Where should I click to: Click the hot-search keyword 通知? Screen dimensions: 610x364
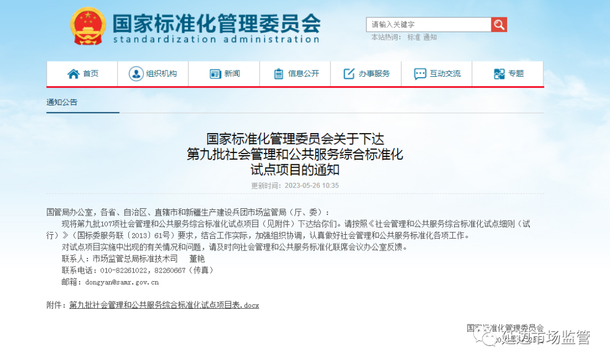coord(430,37)
